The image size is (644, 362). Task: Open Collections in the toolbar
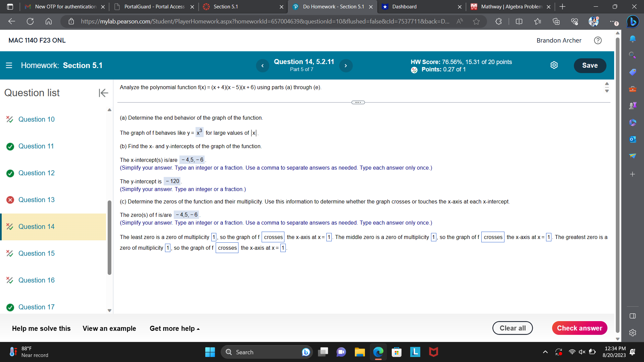[x=556, y=21]
